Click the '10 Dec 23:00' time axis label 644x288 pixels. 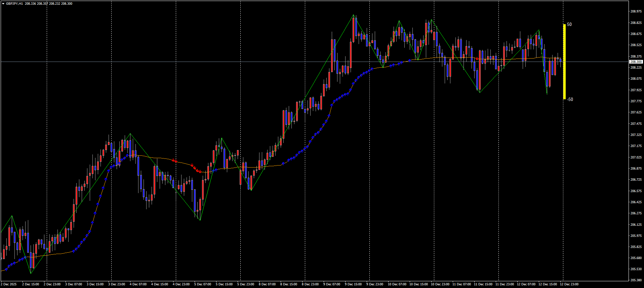tap(440, 284)
